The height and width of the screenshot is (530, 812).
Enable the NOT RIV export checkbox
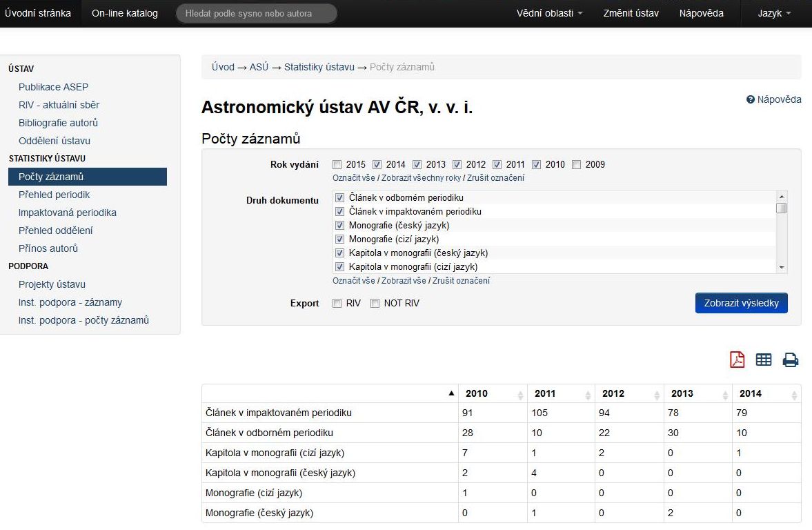[375, 304]
